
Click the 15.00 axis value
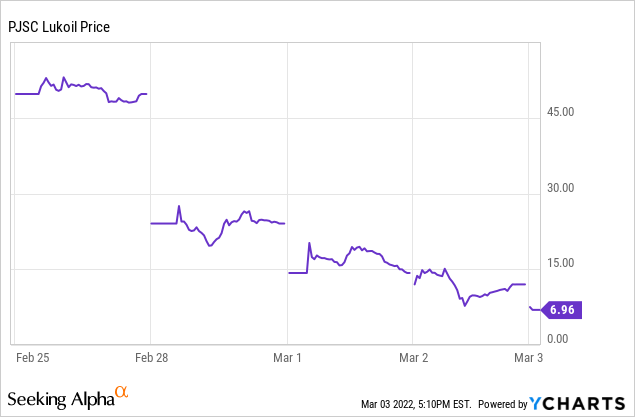(560, 263)
